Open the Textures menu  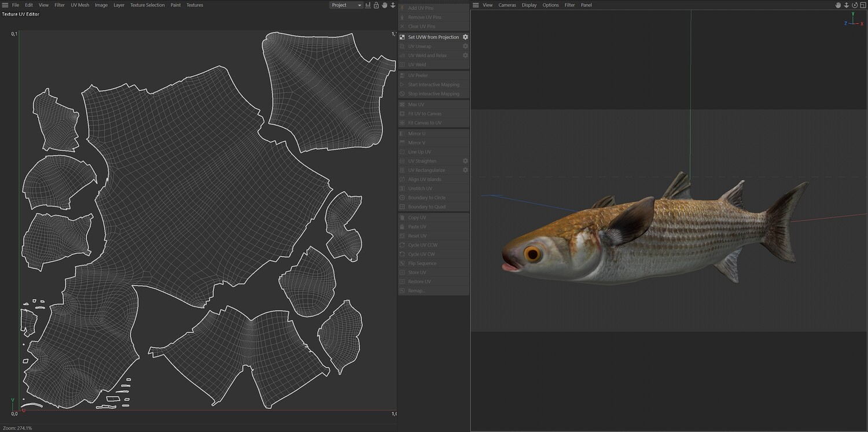[194, 5]
